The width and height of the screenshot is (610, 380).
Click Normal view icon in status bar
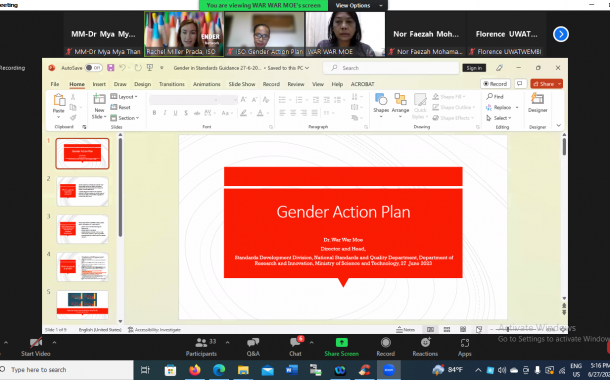pyautogui.click(x=430, y=329)
